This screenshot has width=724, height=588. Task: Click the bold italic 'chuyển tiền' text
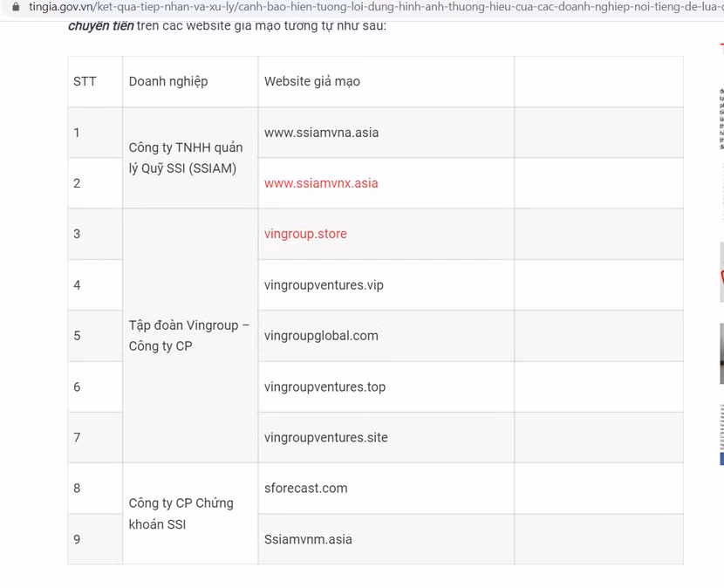click(100, 26)
